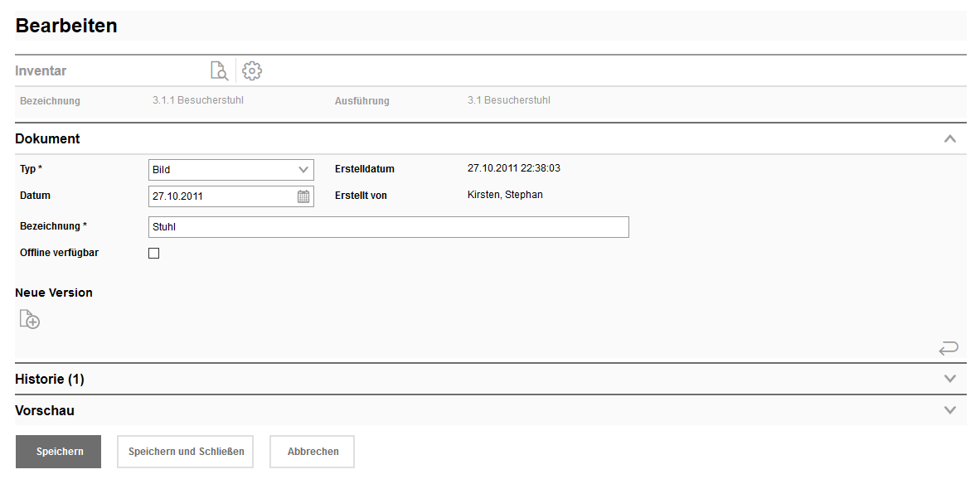Open the calendar picker next to Datum
The image size is (980, 484).
(x=303, y=196)
